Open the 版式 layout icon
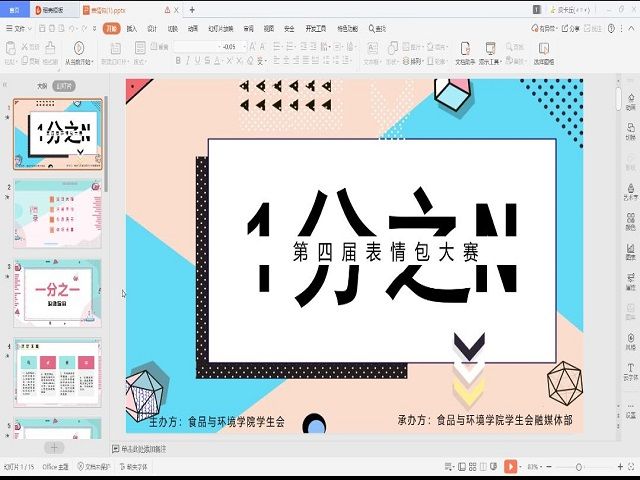 (140, 48)
